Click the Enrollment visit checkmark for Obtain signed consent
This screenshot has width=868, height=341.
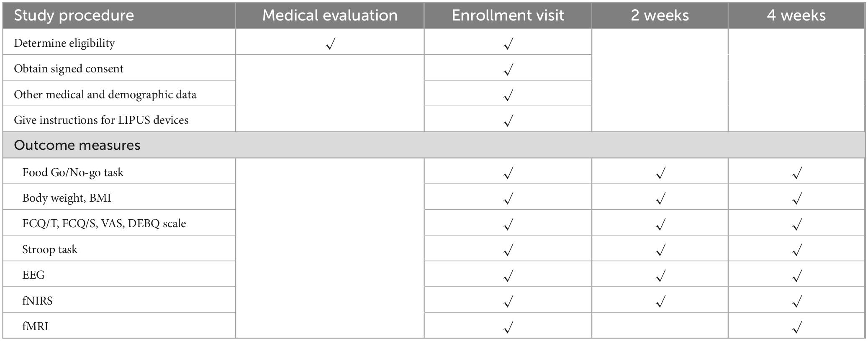pyautogui.click(x=508, y=69)
